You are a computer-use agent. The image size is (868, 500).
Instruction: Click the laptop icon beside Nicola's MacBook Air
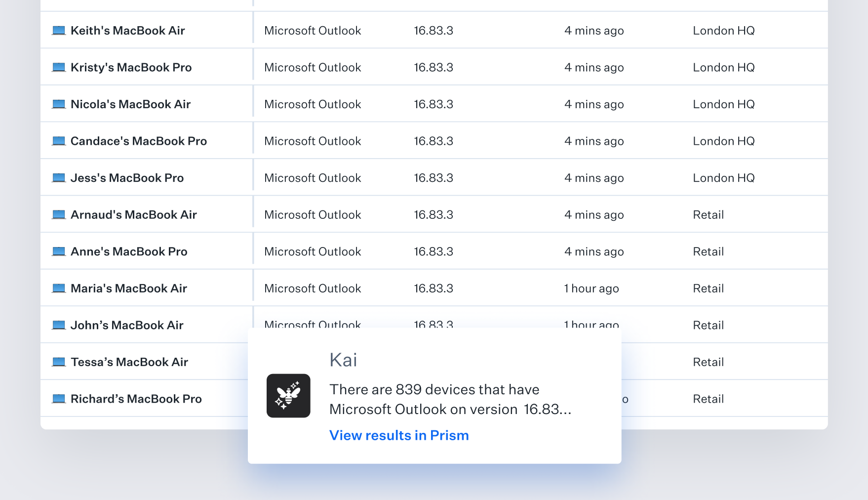(x=59, y=104)
